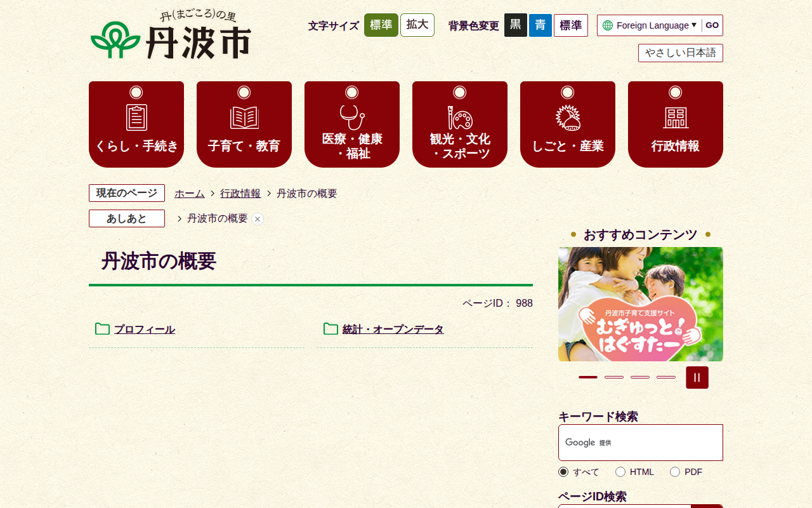Click the 現在のページ label

(127, 193)
